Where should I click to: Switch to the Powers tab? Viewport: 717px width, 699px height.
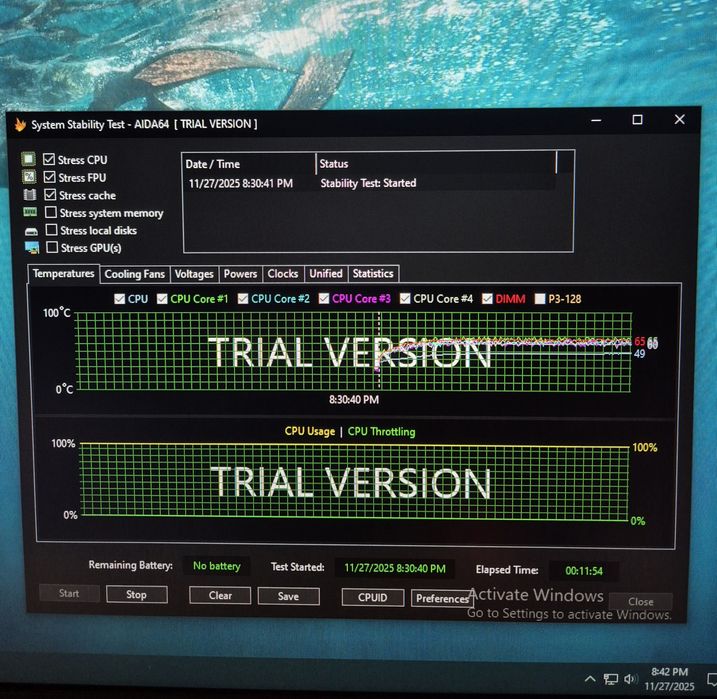coord(240,274)
